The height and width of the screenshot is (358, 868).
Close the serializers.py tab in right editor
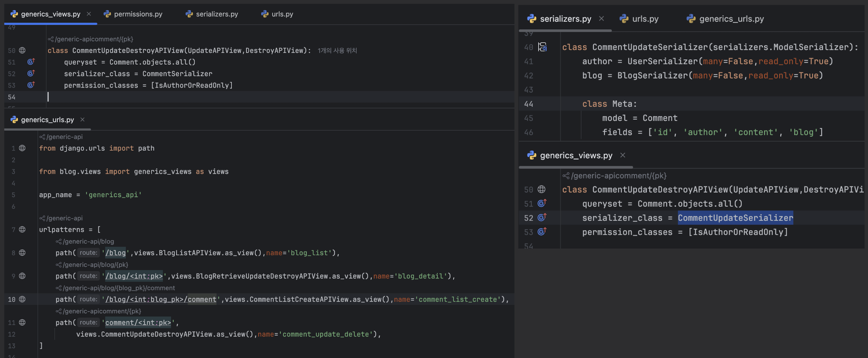(x=602, y=19)
